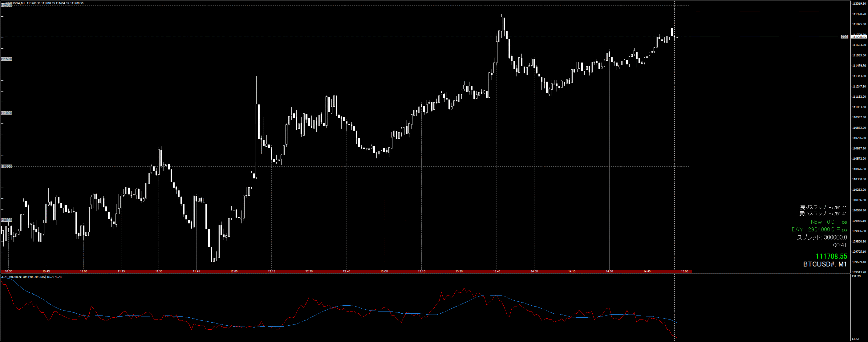Viewport: 868px width, 342px height.
Task: Click the 111000 price level label
Action: point(6,113)
